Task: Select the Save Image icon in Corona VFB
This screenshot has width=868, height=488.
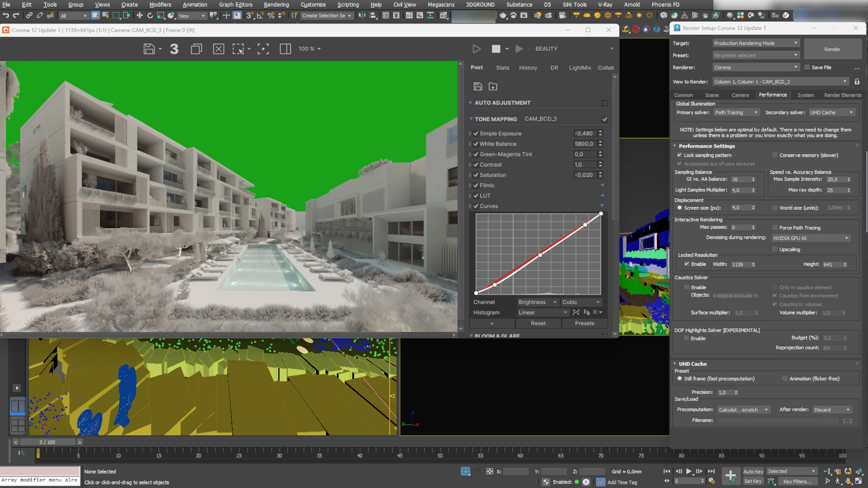Action: pyautogui.click(x=149, y=49)
